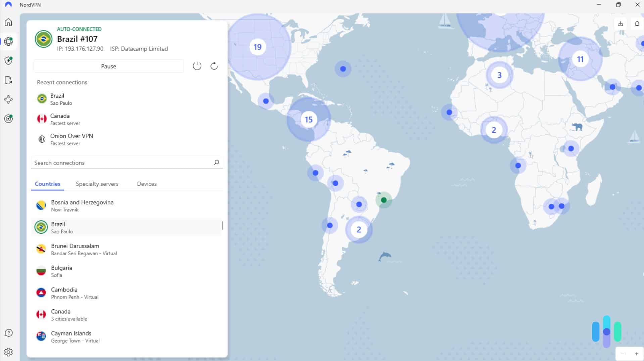The height and width of the screenshot is (361, 644).
Task: Click the Cambodia flag icon
Action: pos(41,293)
